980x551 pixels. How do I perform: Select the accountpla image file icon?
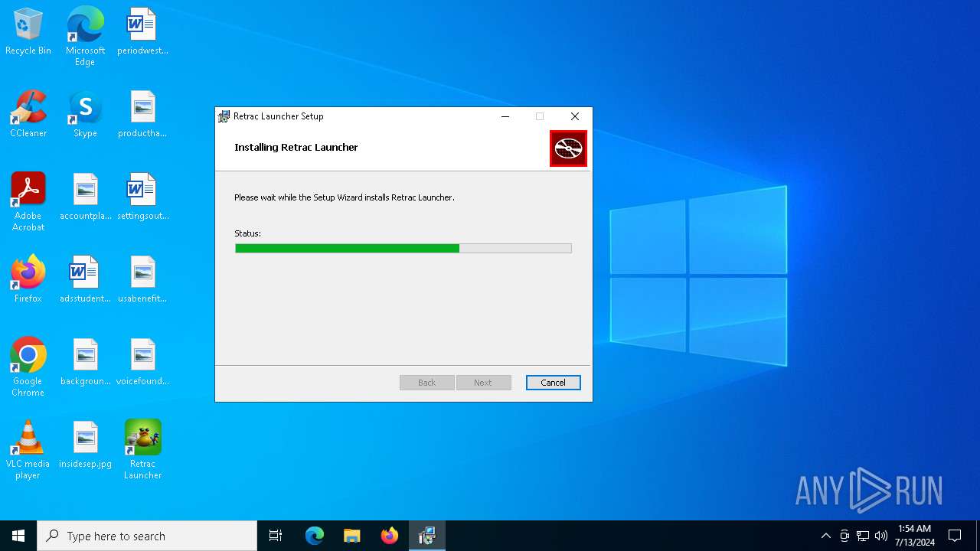pos(85,197)
